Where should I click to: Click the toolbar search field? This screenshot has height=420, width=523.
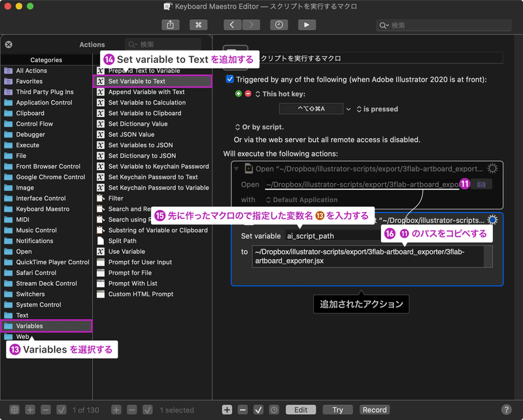click(x=444, y=26)
